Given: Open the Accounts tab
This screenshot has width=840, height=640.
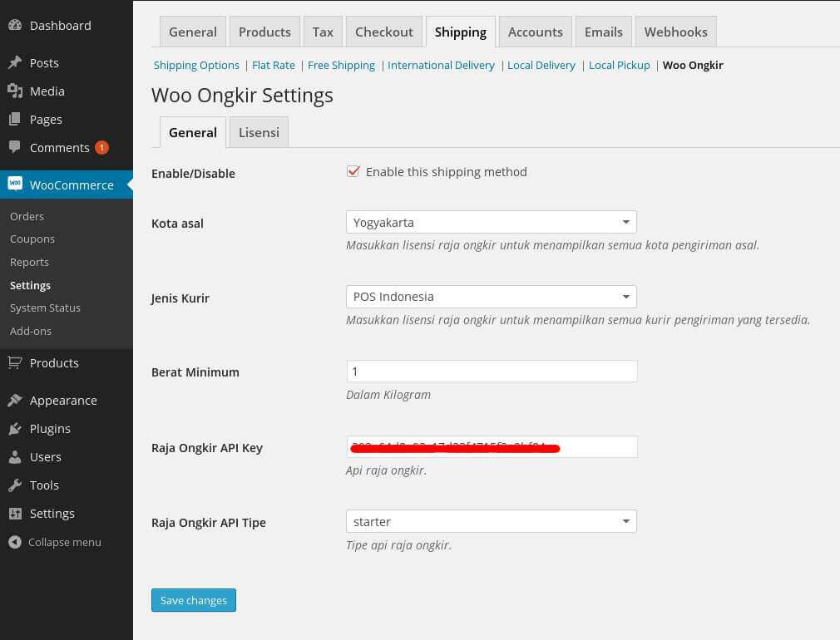Looking at the screenshot, I should point(536,32).
